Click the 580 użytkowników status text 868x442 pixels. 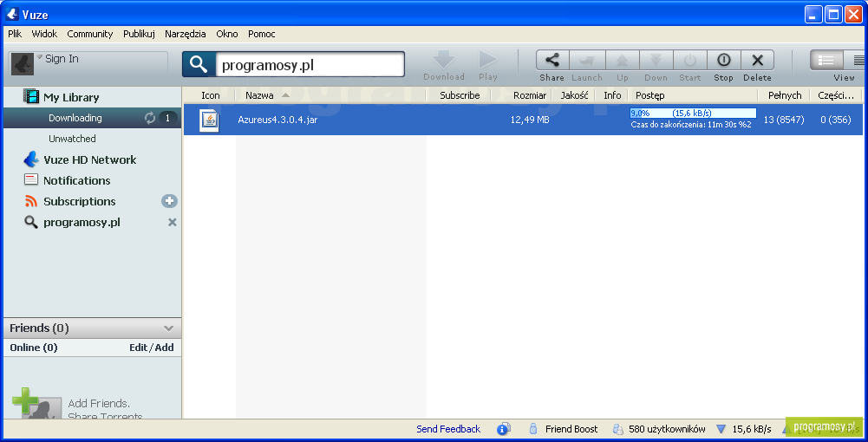(667, 429)
